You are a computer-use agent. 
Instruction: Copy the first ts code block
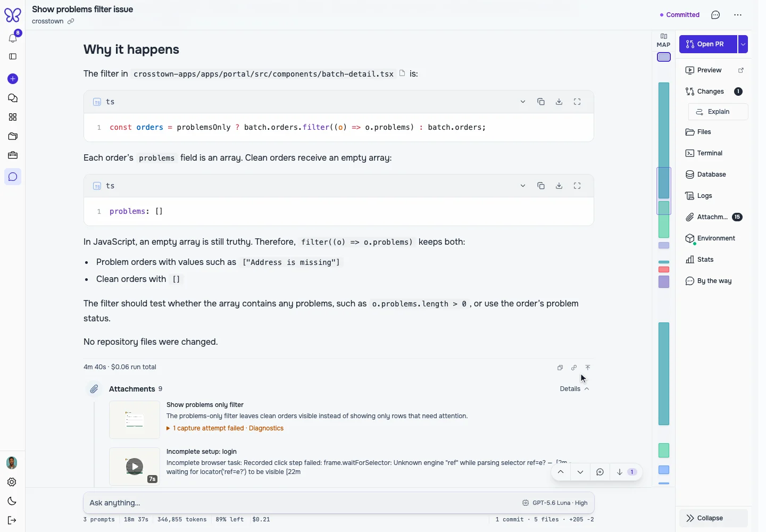[541, 102]
